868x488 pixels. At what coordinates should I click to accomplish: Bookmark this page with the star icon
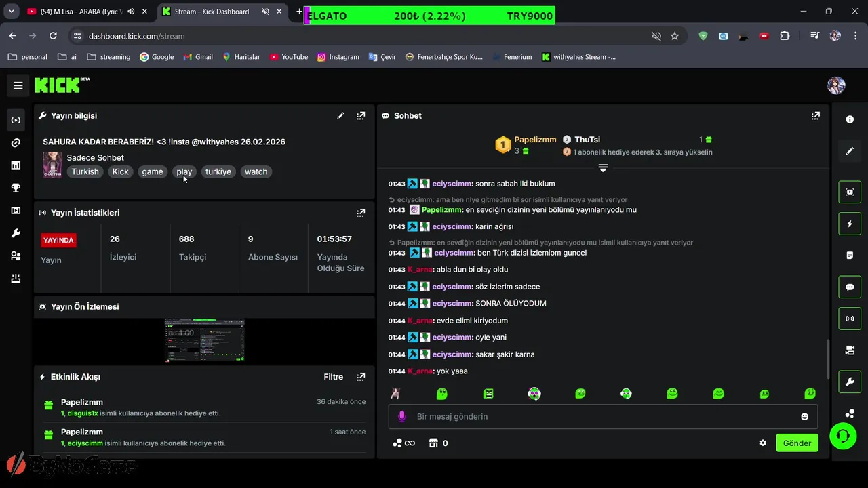(x=675, y=36)
